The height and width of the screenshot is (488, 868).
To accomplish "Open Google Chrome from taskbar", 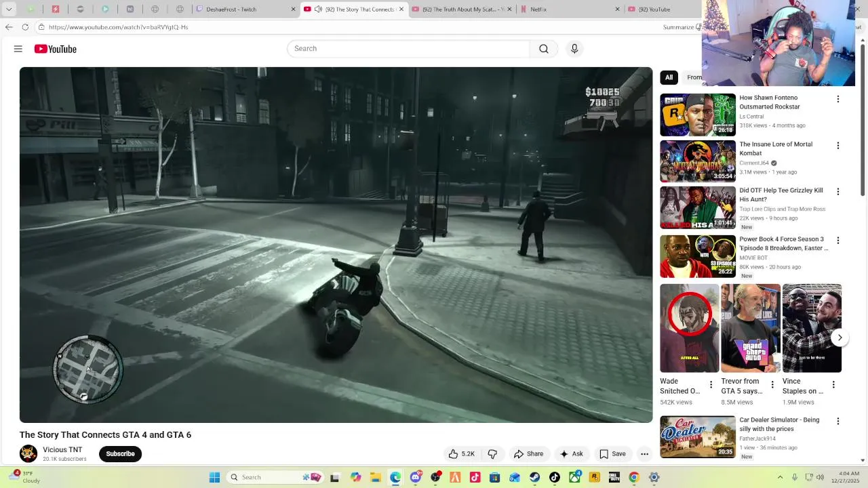I will [x=634, y=477].
